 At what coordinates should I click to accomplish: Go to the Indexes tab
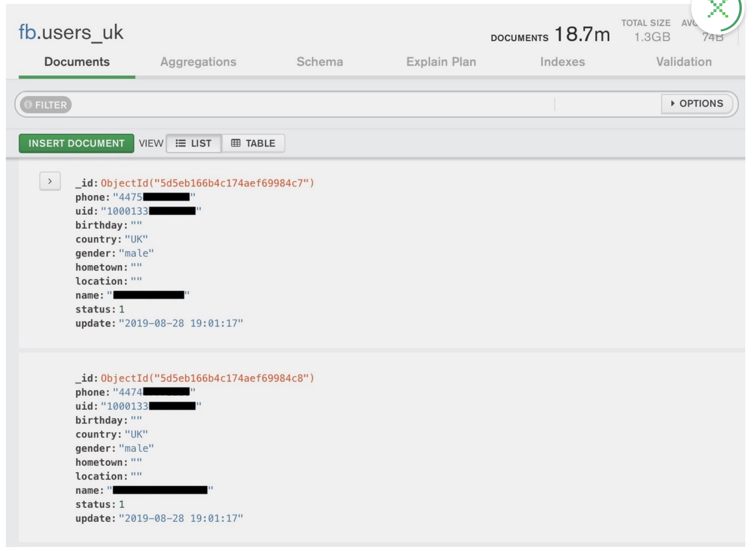coord(563,62)
